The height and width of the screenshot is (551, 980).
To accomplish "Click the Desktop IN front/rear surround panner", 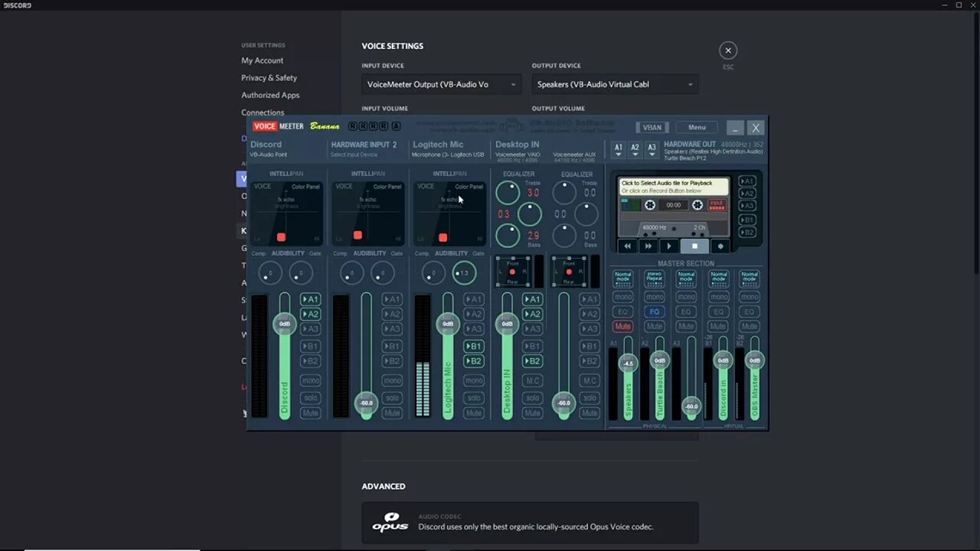I will [513, 272].
